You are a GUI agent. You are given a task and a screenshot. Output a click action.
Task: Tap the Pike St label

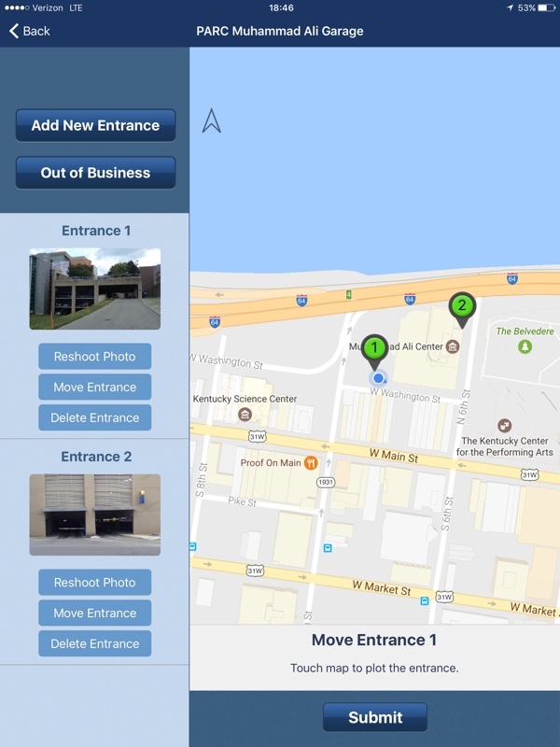[242, 501]
